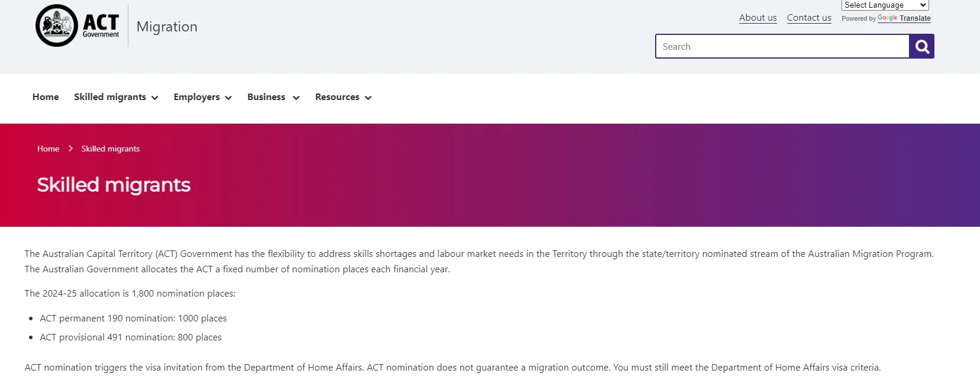
Task: Expand the Business menu chevron
Action: [296, 98]
